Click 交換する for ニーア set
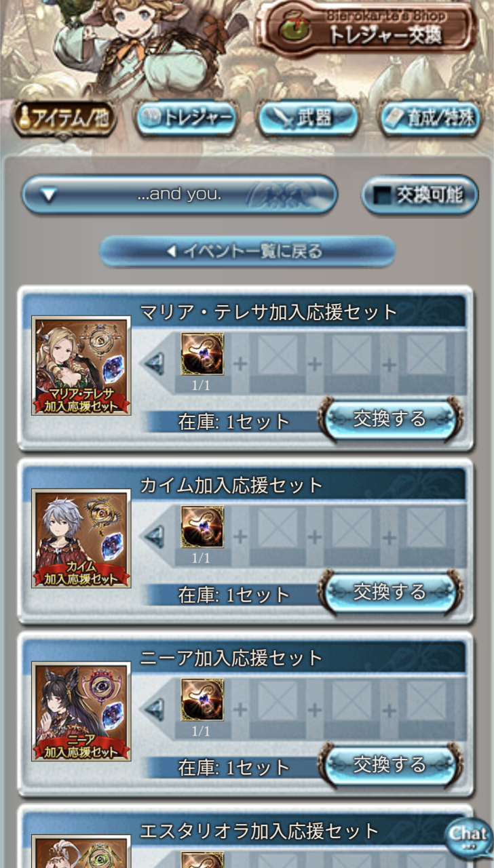This screenshot has width=494, height=868. click(390, 765)
